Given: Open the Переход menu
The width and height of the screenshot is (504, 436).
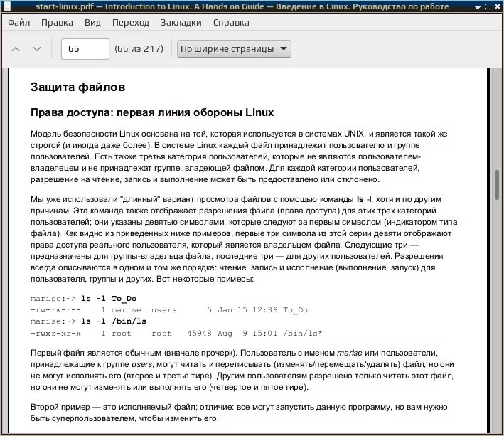Looking at the screenshot, I should 131,23.
